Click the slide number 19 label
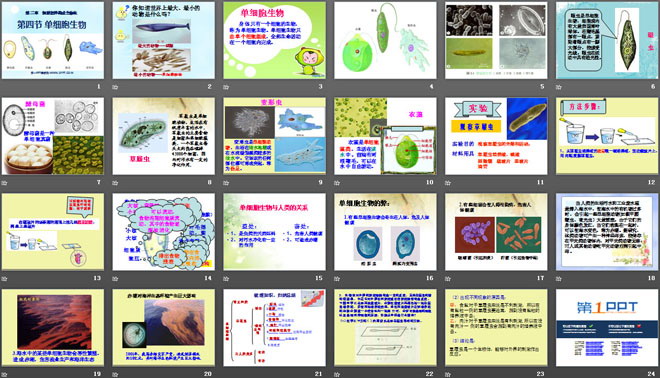Viewport: 660px width, 378px height. click(97, 374)
